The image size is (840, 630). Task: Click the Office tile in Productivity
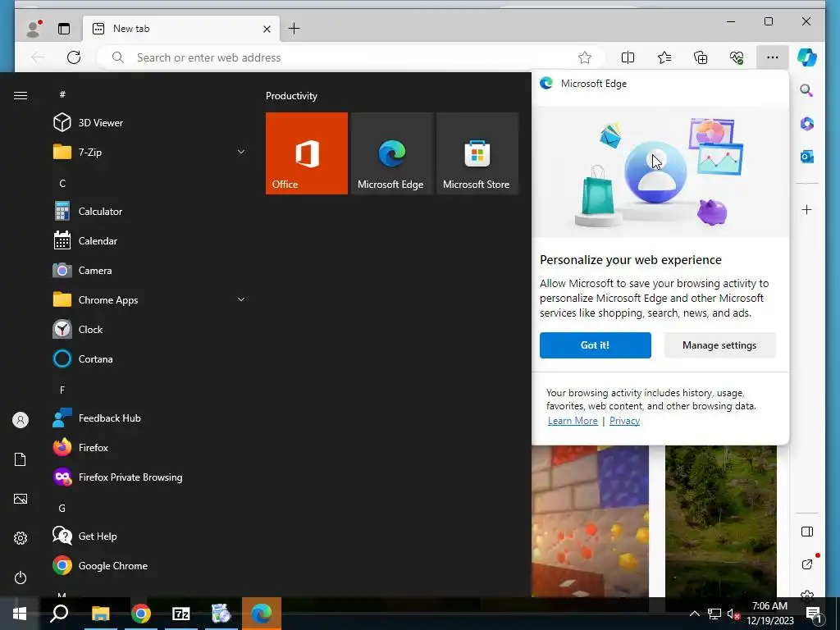307,153
